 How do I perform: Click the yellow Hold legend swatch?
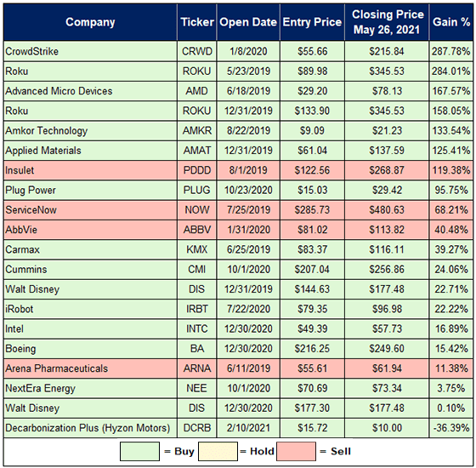(218, 452)
